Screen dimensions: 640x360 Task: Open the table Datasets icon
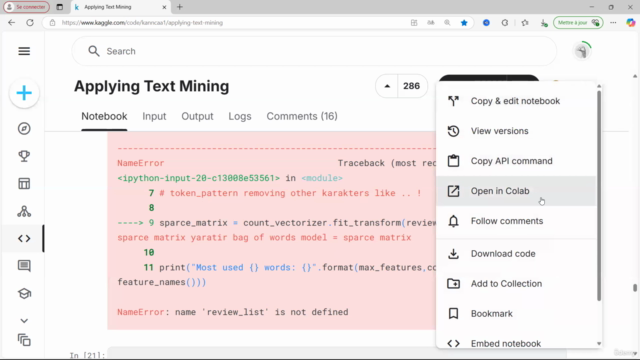pos(24,184)
